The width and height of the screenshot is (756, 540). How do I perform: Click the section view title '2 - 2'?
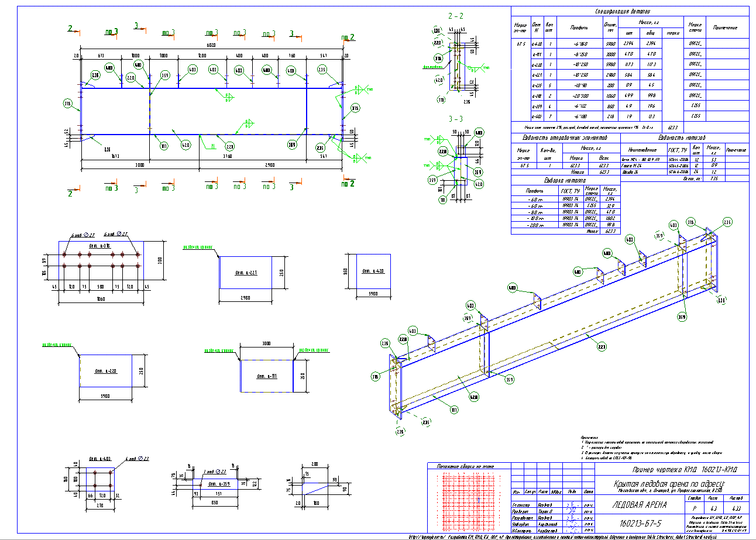455,16
